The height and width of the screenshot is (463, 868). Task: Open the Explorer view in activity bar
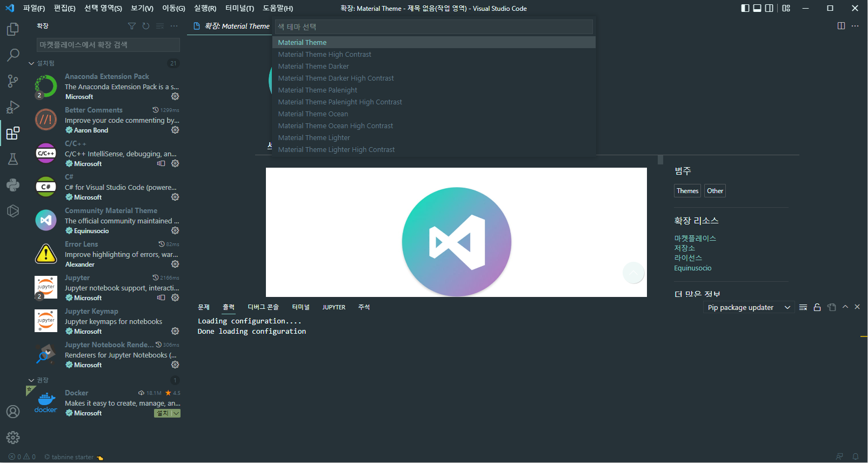(13, 29)
